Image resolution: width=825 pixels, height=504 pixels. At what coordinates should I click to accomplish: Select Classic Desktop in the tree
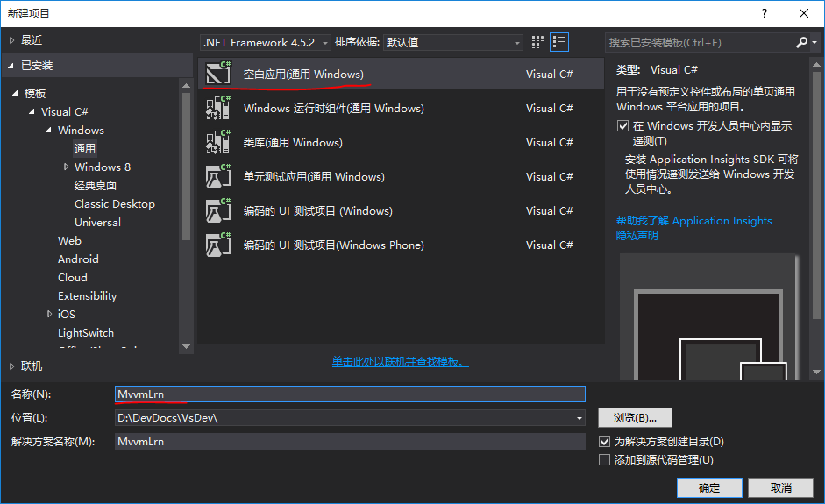tap(115, 203)
